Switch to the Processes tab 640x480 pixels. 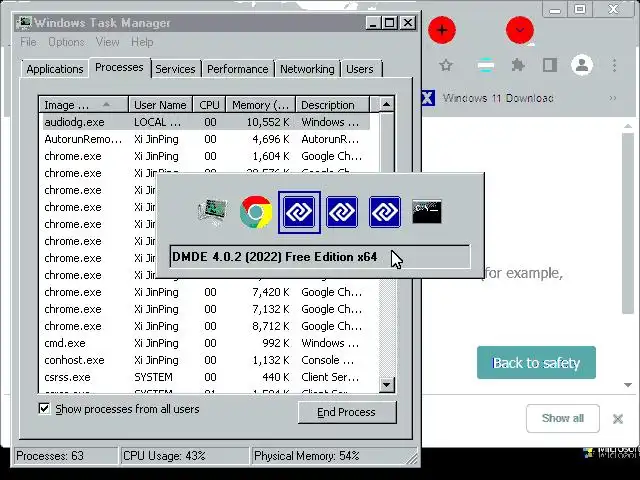point(119,67)
